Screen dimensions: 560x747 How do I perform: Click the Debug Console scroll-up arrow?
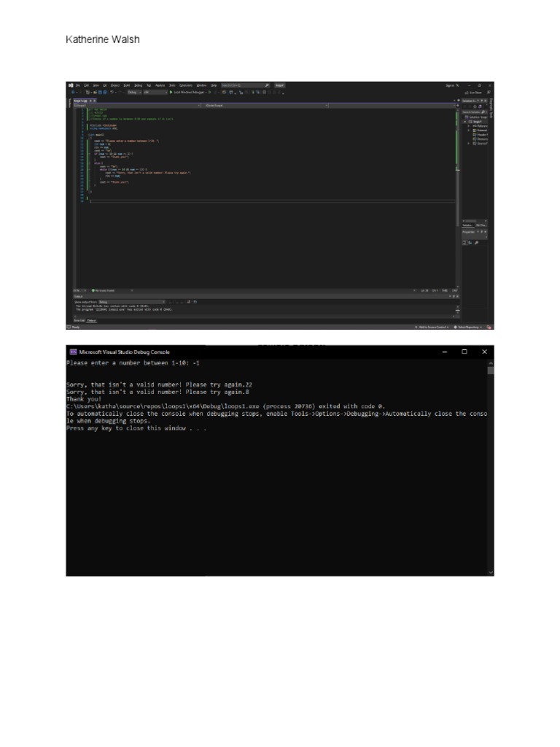click(491, 363)
